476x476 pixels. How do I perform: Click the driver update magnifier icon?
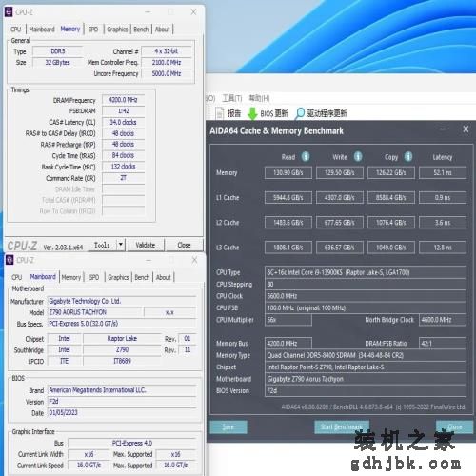[300, 113]
